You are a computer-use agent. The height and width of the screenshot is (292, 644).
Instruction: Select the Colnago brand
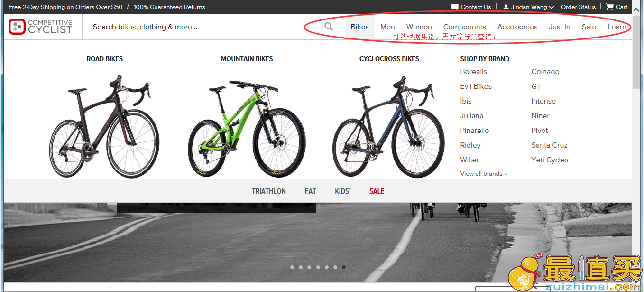545,72
